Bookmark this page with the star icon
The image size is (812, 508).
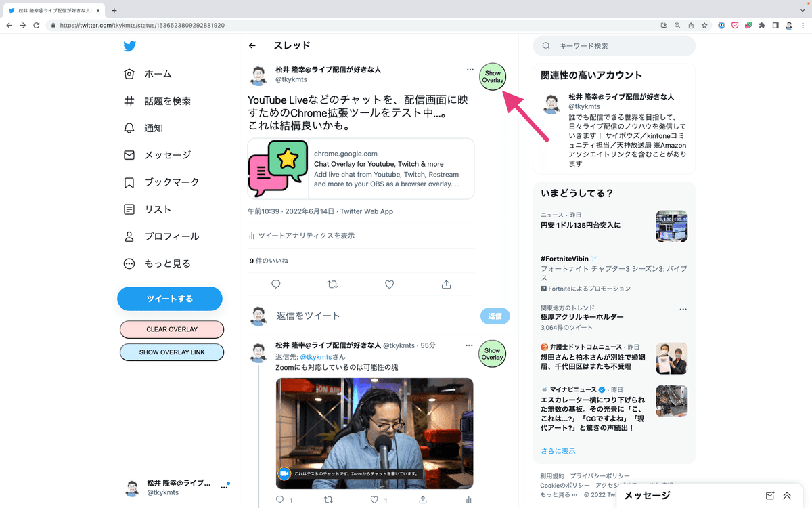[x=704, y=25]
